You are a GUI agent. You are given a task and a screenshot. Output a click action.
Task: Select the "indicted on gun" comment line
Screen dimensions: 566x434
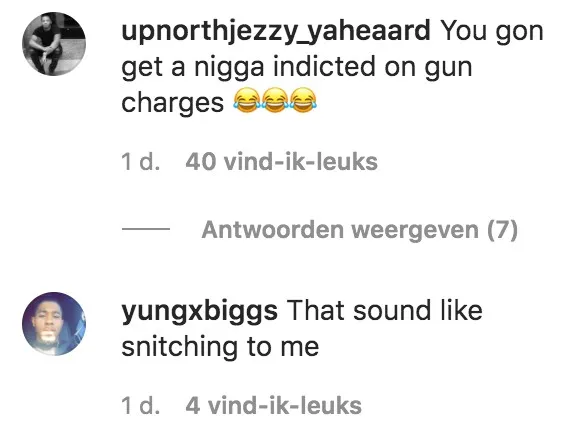click(373, 67)
